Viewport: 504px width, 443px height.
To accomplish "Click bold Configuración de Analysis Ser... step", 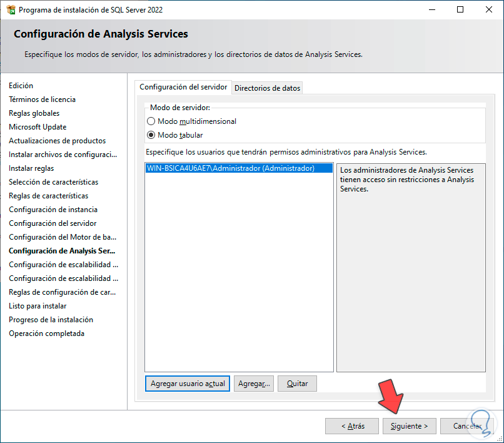I will point(62,251).
